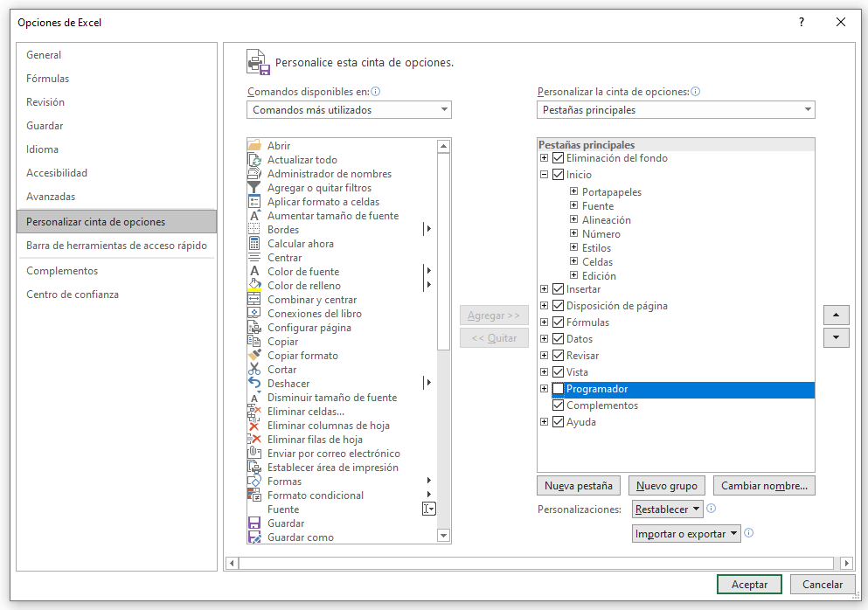
Task: Click the move up arrow button
Action: [836, 315]
